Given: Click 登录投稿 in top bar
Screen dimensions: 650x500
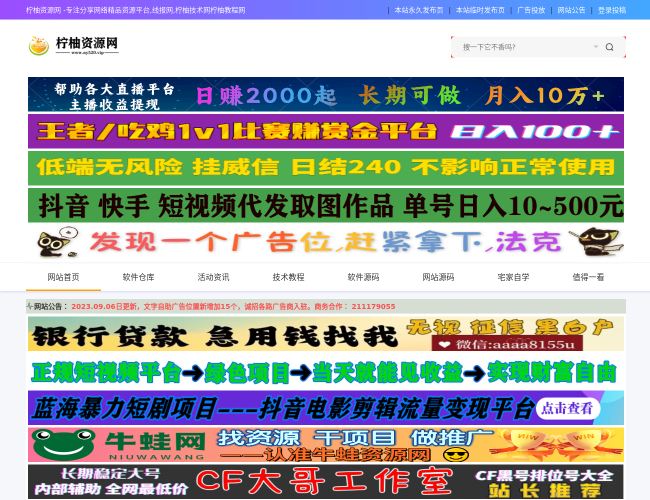Looking at the screenshot, I should pos(612,10).
